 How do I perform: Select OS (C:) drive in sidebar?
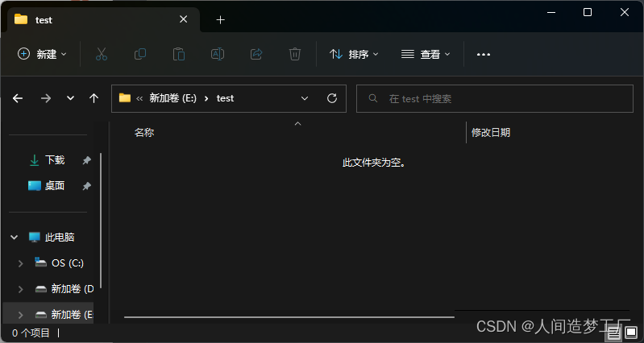coord(68,263)
